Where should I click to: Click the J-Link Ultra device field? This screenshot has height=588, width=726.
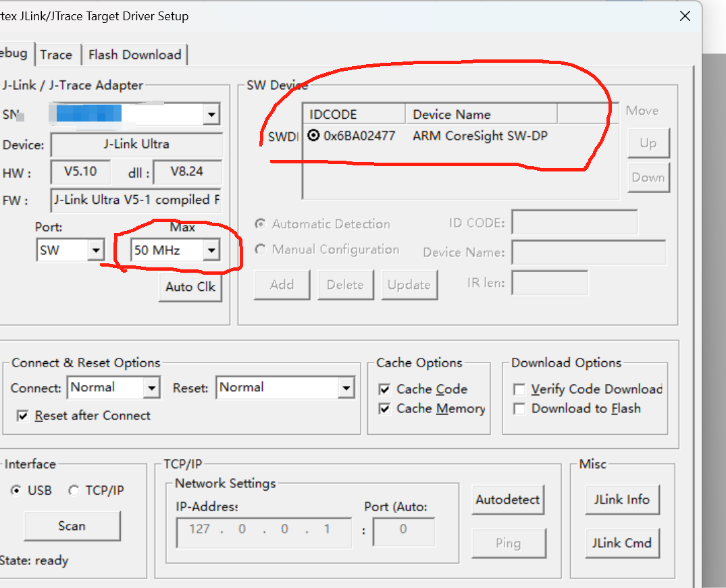point(136,144)
